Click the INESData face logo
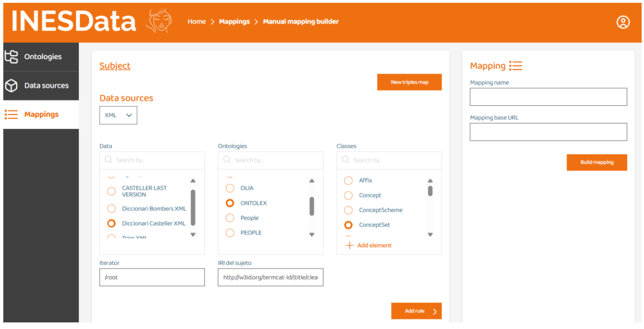 click(x=159, y=22)
